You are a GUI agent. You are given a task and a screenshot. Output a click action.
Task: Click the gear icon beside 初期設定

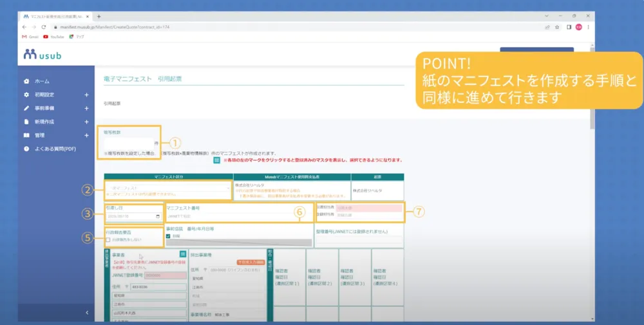pyautogui.click(x=26, y=95)
